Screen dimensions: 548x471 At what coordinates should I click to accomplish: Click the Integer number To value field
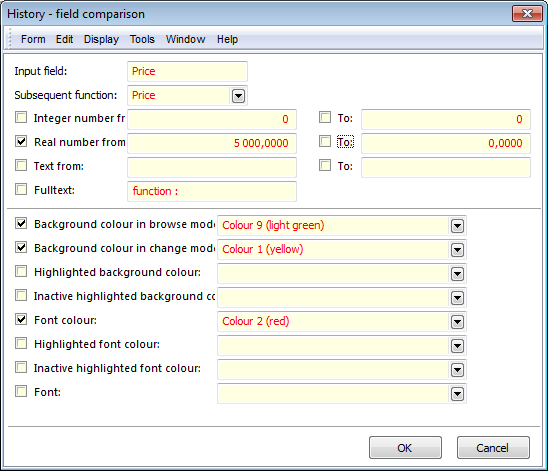pos(446,119)
